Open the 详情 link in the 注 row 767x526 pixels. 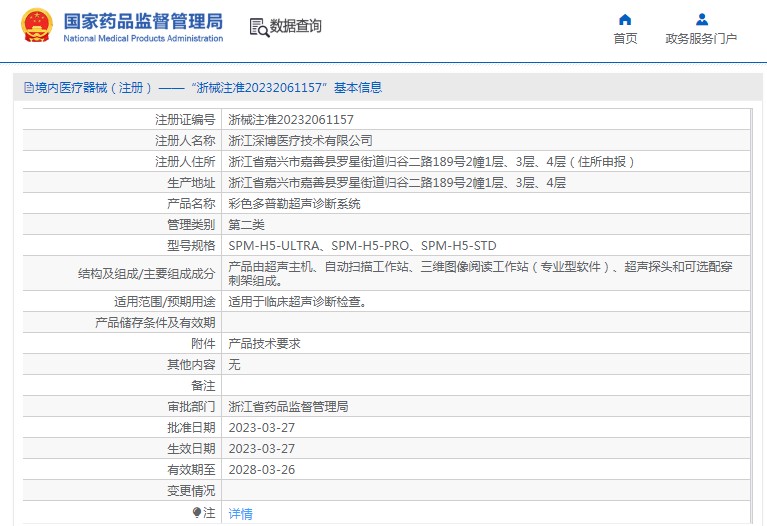tap(241, 513)
